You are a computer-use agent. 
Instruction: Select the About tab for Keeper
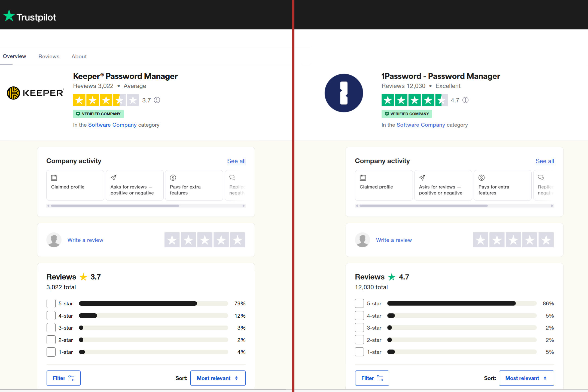click(79, 56)
